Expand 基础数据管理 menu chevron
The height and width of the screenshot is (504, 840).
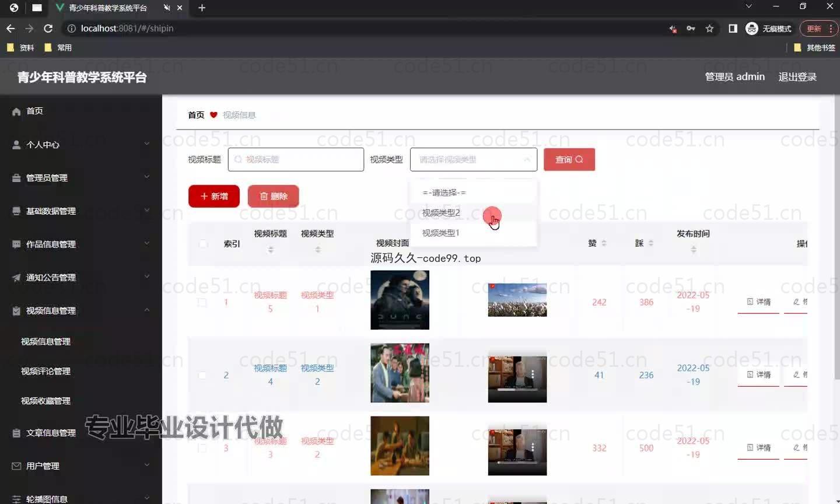click(147, 210)
